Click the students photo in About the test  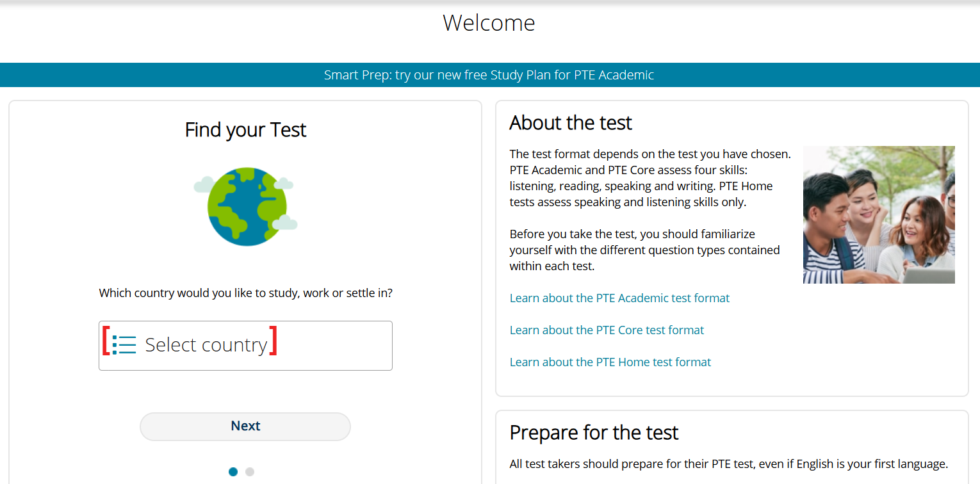(879, 215)
